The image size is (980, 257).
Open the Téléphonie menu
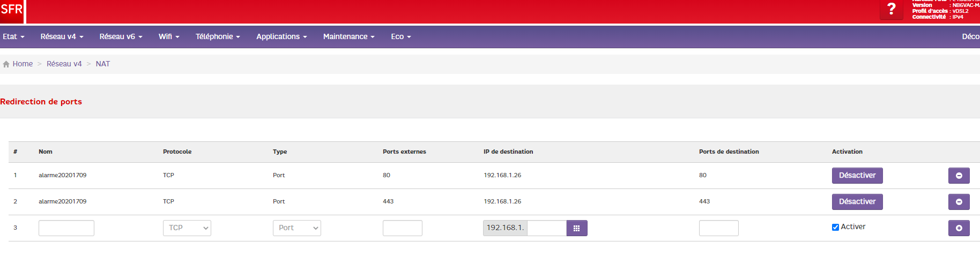(x=217, y=36)
